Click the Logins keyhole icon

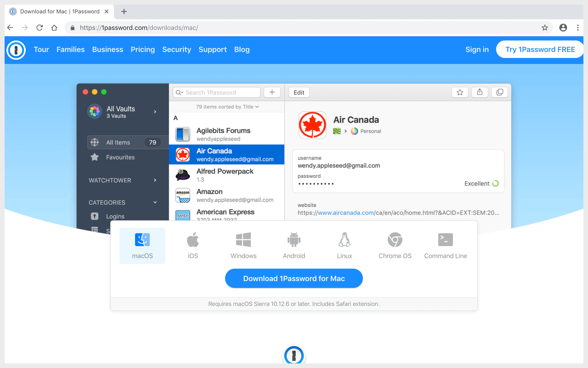tap(95, 216)
